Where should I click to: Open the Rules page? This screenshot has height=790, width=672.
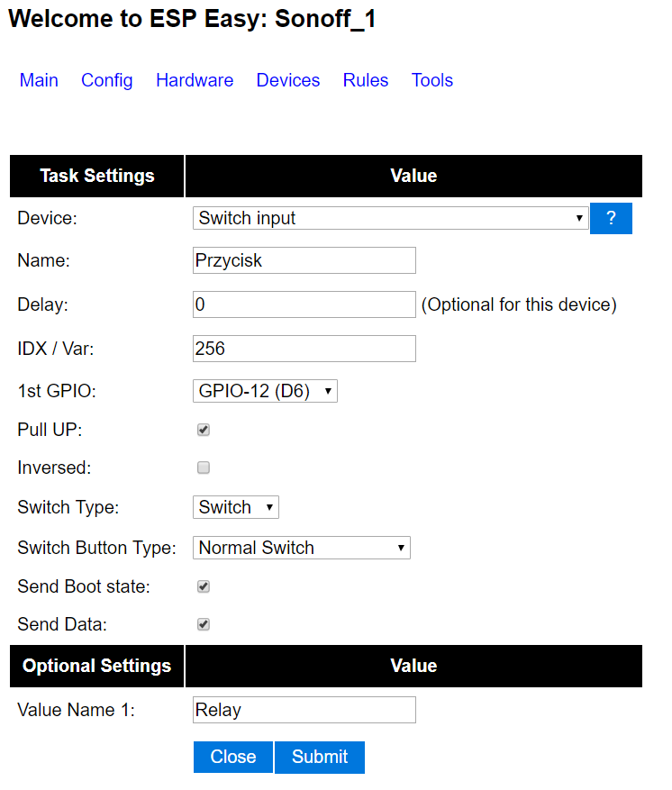point(366,80)
